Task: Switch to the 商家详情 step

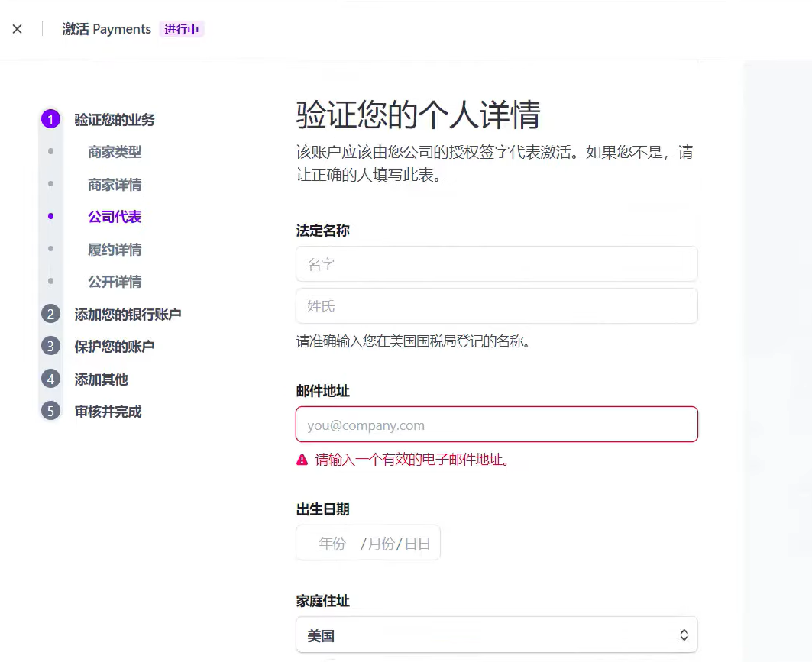Action: tap(115, 184)
